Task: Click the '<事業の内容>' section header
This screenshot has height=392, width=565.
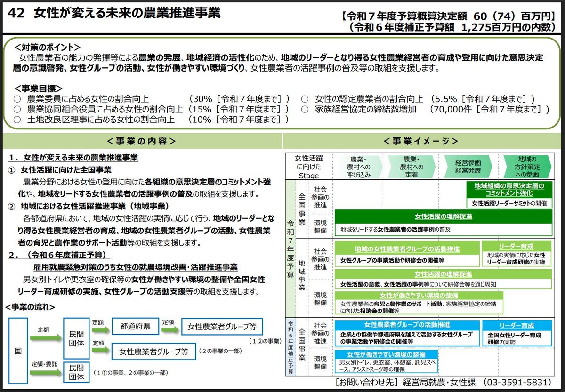Action: [x=141, y=141]
